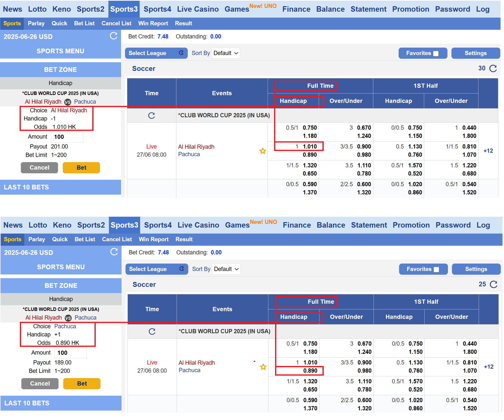Click Bet button under payout 189.00
Image resolution: width=504 pixels, height=420 pixels.
click(x=82, y=384)
